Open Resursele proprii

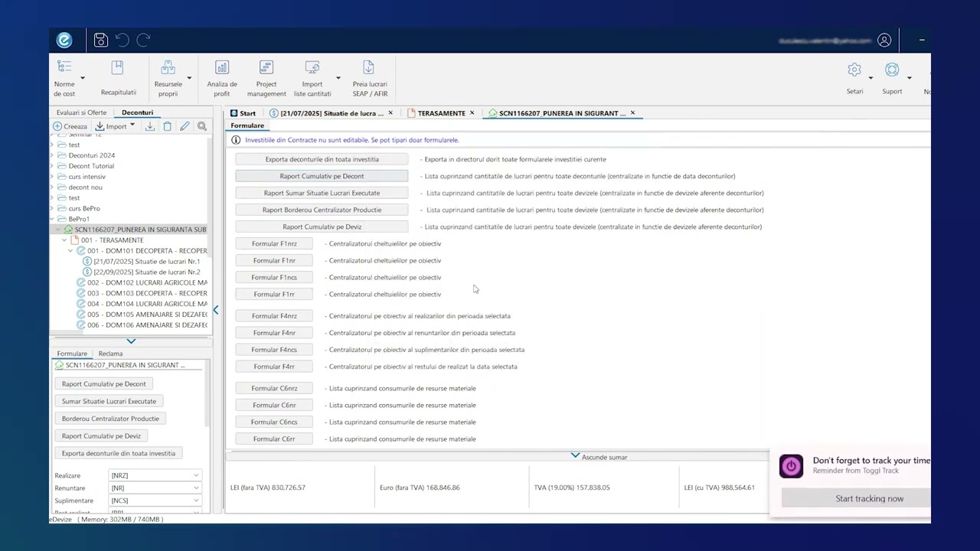[x=168, y=78]
